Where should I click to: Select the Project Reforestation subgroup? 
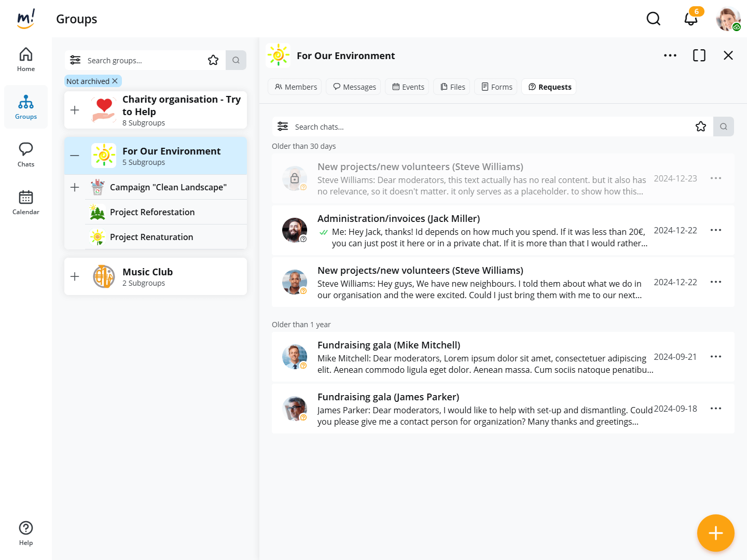pos(153,212)
